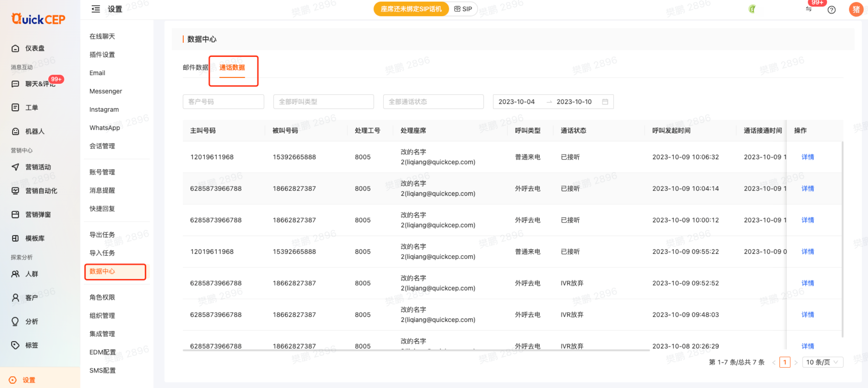Open the 10 条/页 page size dropdown
Screen dimensions: 868x388
[822, 362]
